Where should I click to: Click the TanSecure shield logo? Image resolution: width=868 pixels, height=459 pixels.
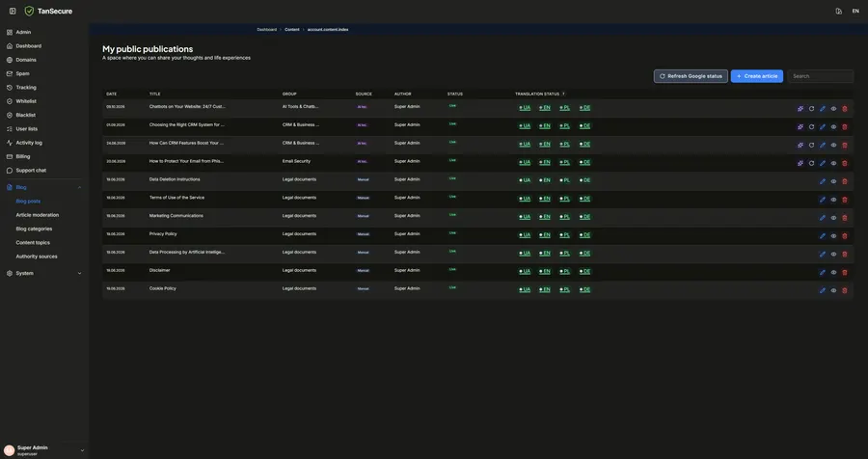(29, 11)
